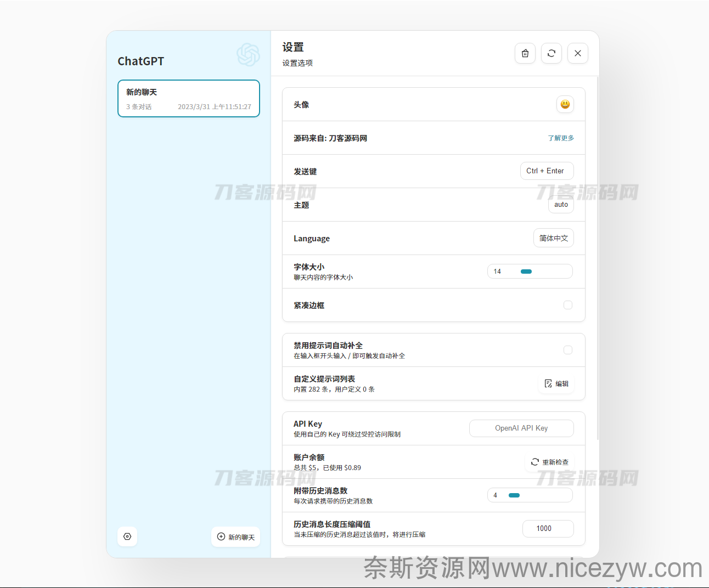Enable the 紧凑边框 checkbox
The width and height of the screenshot is (709, 588).
click(x=568, y=305)
